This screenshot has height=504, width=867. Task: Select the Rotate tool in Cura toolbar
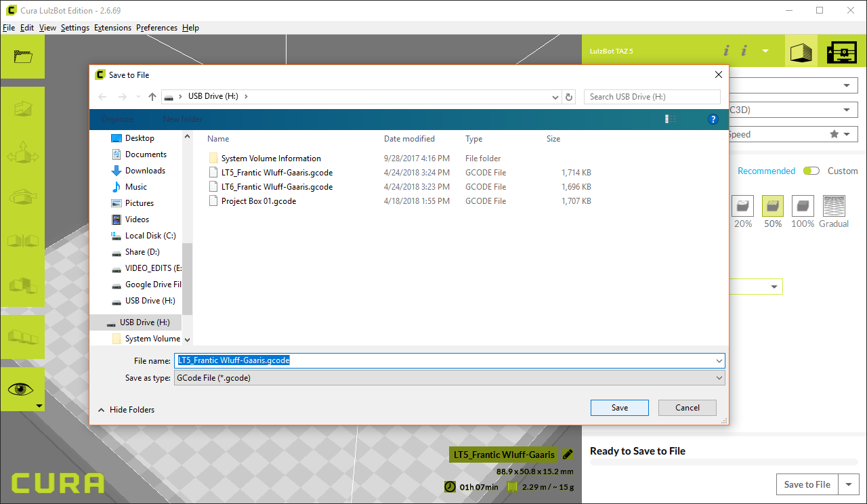(22, 198)
